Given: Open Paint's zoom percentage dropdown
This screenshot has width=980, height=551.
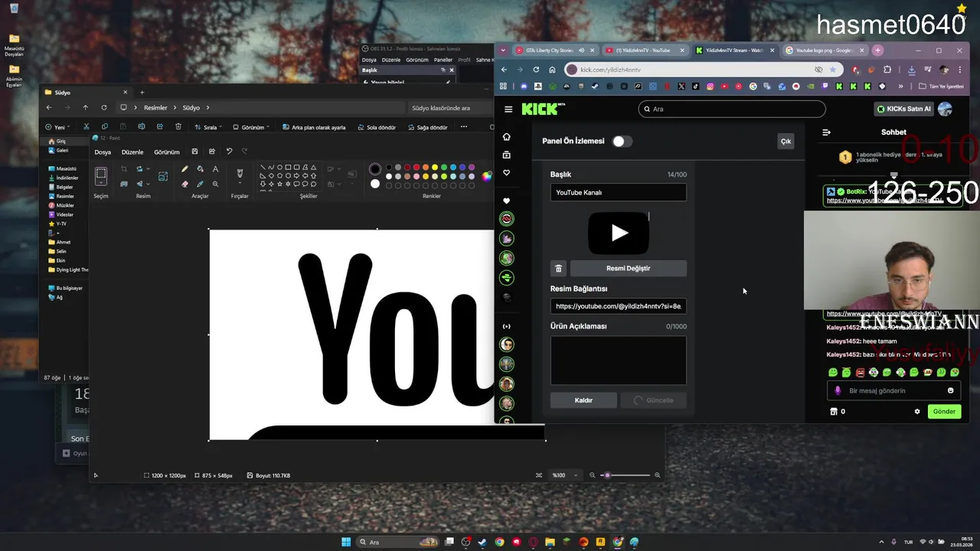Looking at the screenshot, I should 565,475.
